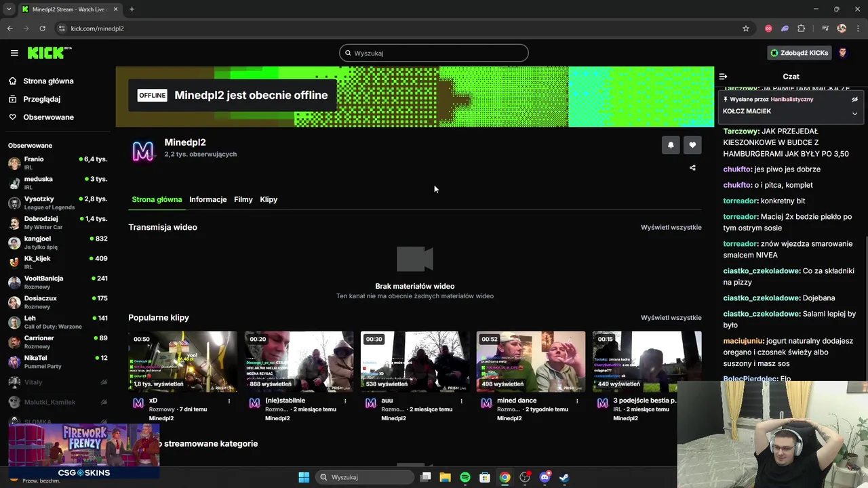The width and height of the screenshot is (868, 488).
Task: Hide the pinned message with eye-slash icon
Action: coord(855,99)
